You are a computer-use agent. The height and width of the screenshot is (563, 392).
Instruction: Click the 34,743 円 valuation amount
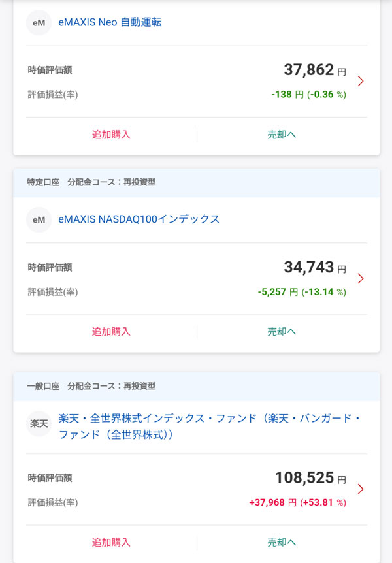314,267
